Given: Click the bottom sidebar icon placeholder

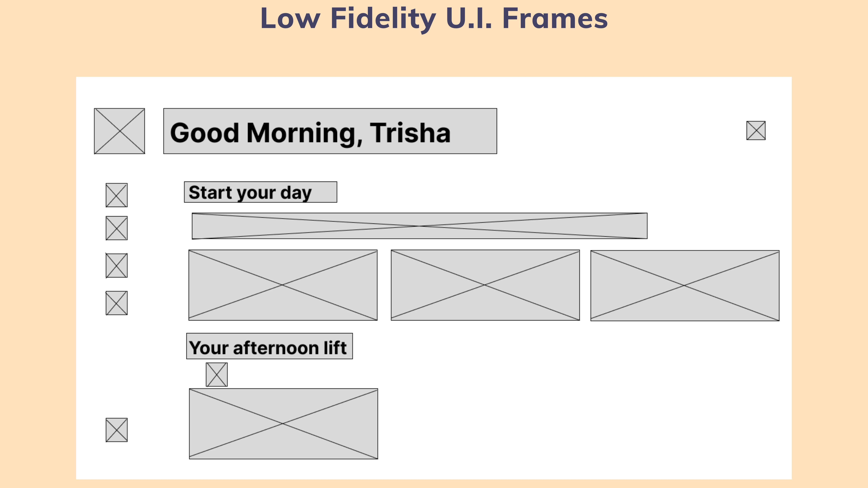Looking at the screenshot, I should pos(117,430).
